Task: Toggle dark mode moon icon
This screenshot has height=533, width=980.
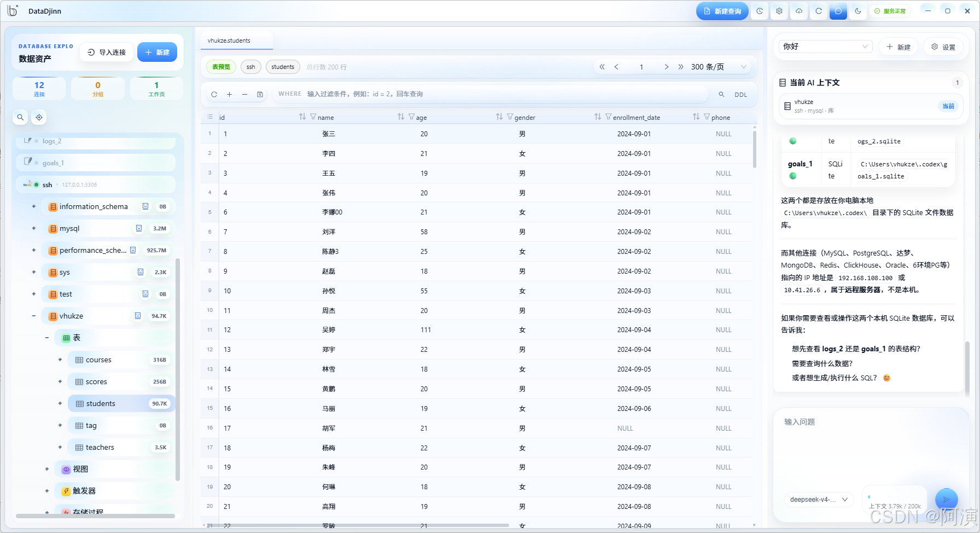Action: pos(858,11)
